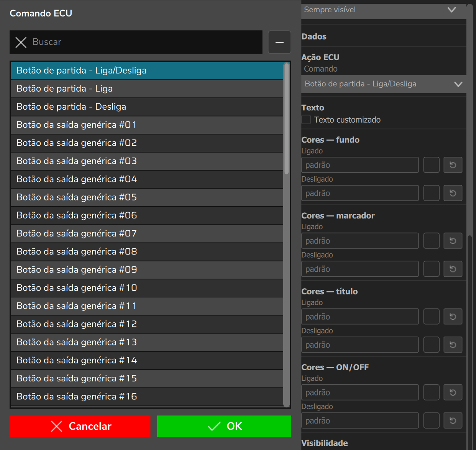Reset Cores — marcador Ligado color

point(453,241)
